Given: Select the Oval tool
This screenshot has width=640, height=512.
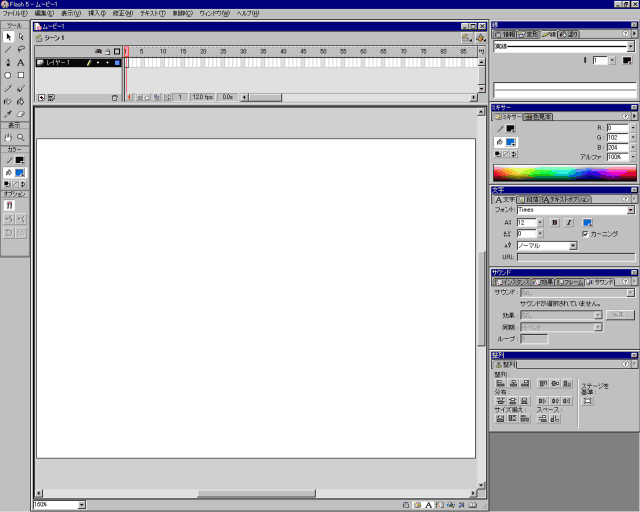Looking at the screenshot, I should coord(8,75).
